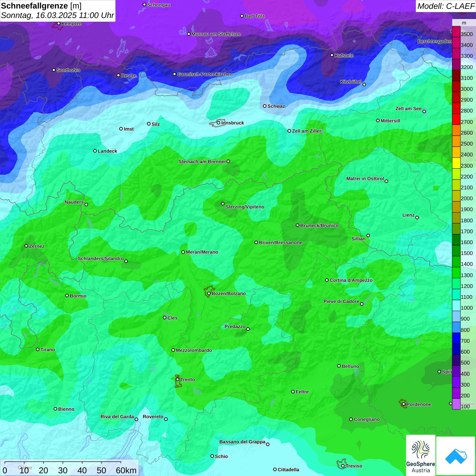The width and height of the screenshot is (476, 476).
Task: Click the Treviso city marker circle
Action: click(343, 466)
